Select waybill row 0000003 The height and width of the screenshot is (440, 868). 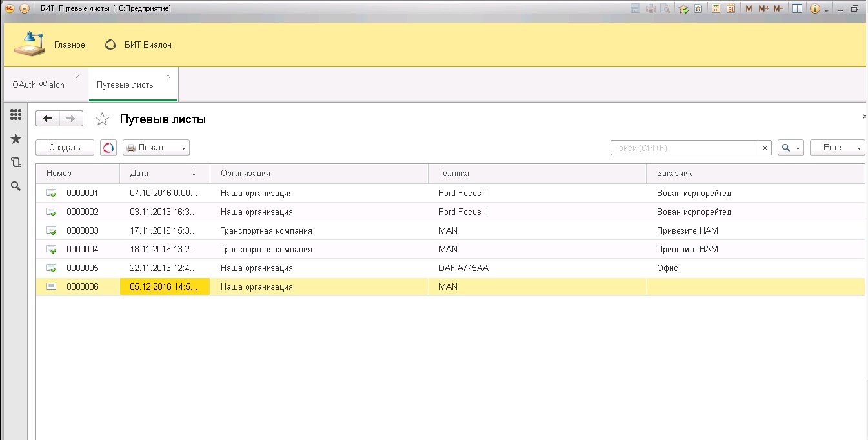[x=83, y=230]
